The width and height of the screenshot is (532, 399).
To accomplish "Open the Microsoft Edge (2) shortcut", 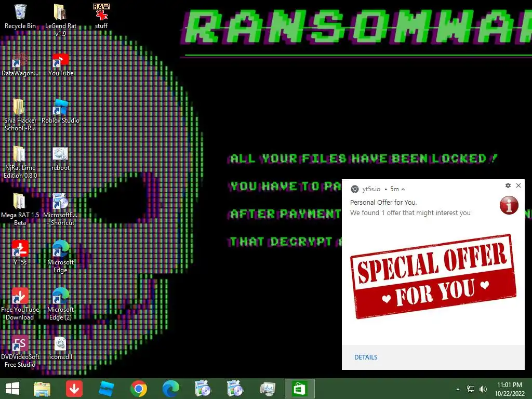I will coord(60,304).
